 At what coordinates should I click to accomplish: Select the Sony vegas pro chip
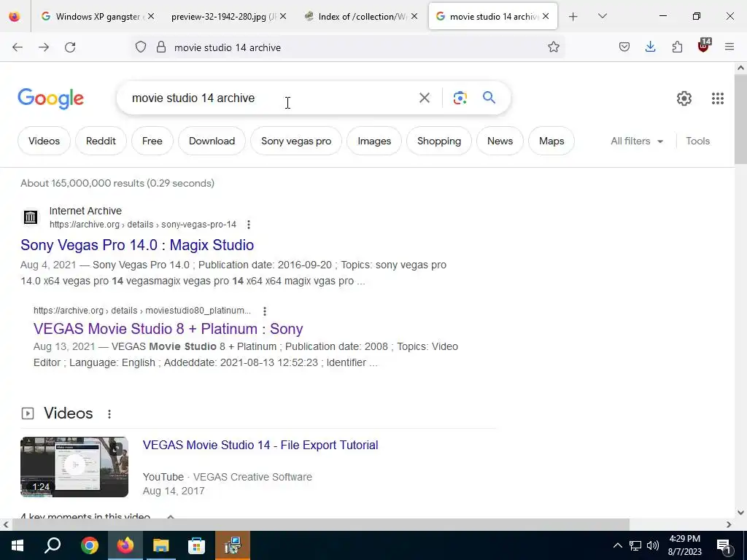pos(296,141)
